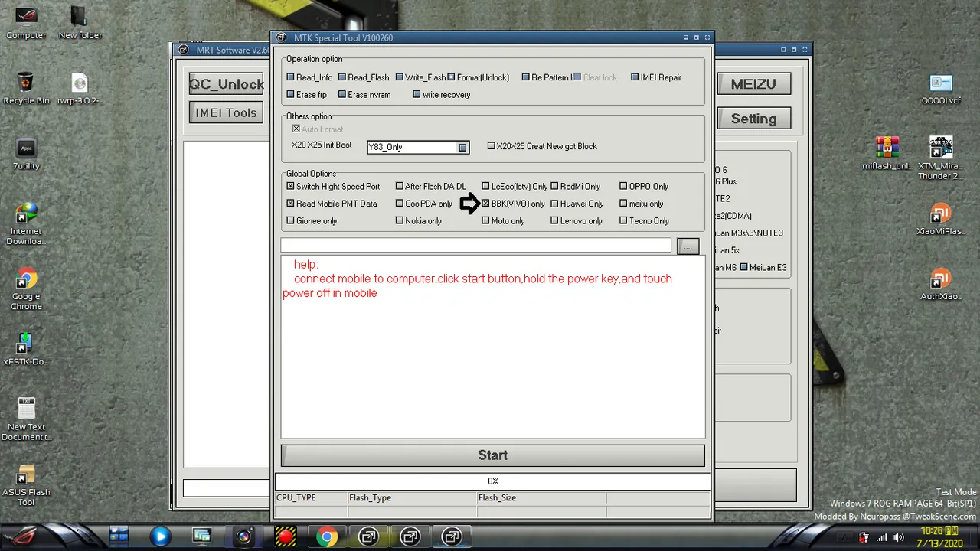Click the monitor icon in the taskbar
The width and height of the screenshot is (980, 551).
pos(202,536)
